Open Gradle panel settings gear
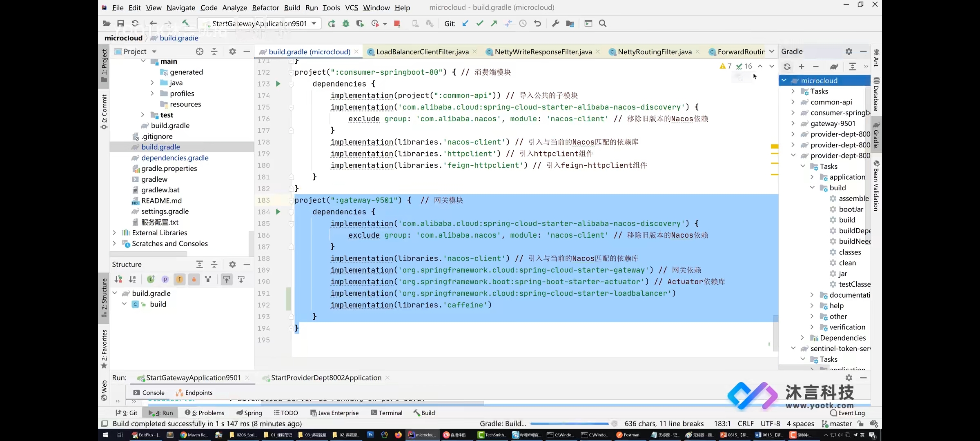980x441 pixels. tap(849, 51)
